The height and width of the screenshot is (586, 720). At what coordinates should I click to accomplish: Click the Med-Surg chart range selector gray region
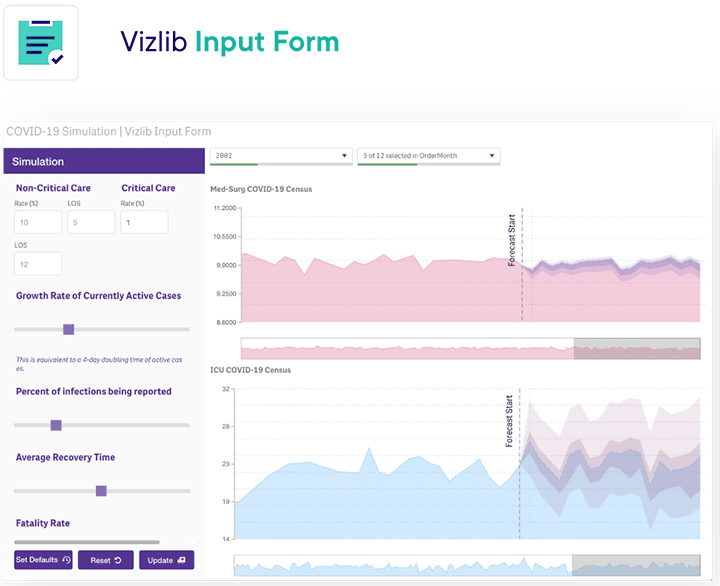click(x=637, y=349)
